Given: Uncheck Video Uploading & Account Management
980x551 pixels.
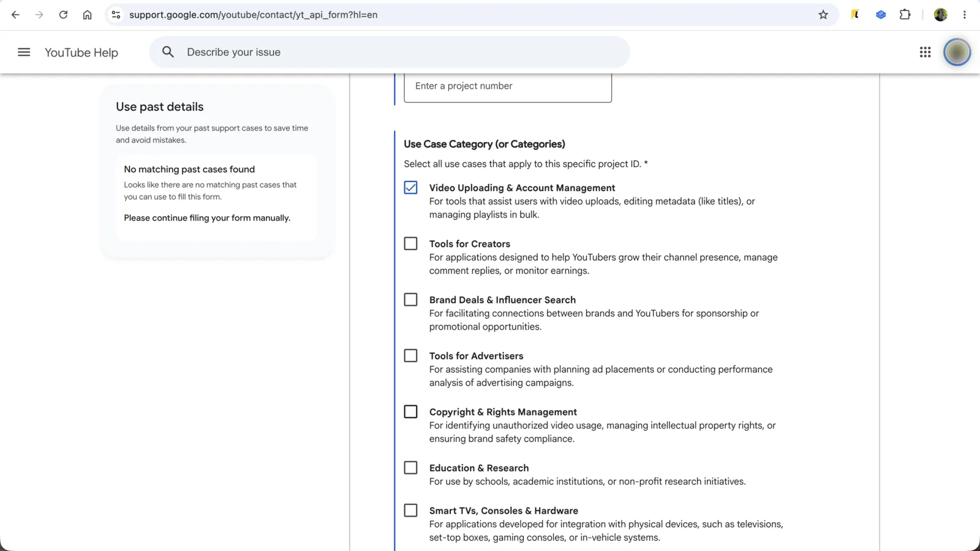Looking at the screenshot, I should [410, 188].
